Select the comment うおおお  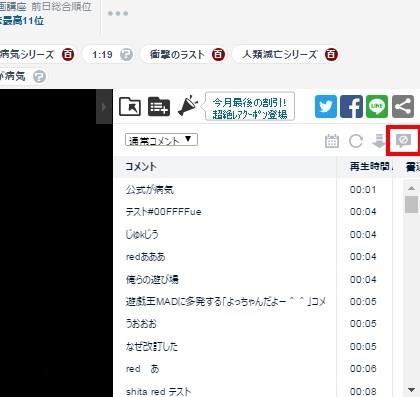coord(141,324)
